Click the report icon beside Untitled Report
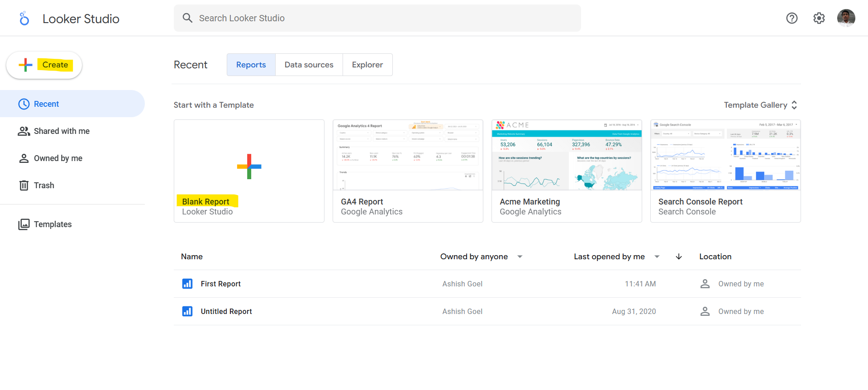The height and width of the screenshot is (390, 868). tap(187, 311)
